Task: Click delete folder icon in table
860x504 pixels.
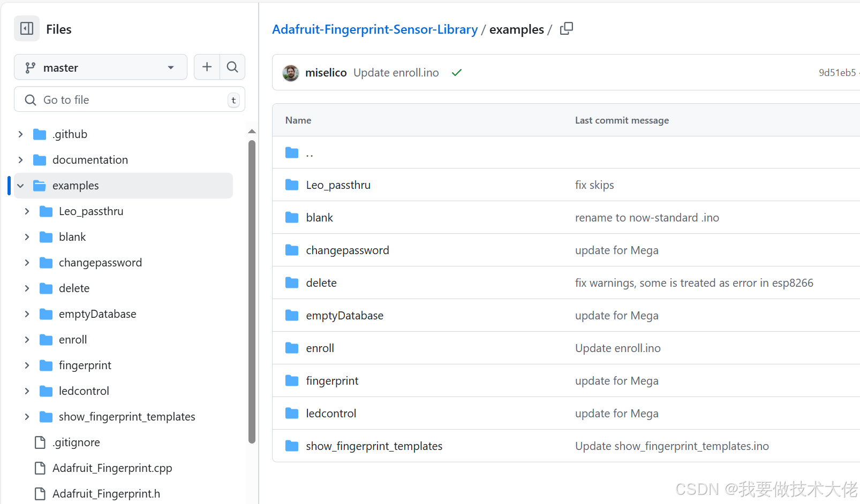Action: [292, 283]
